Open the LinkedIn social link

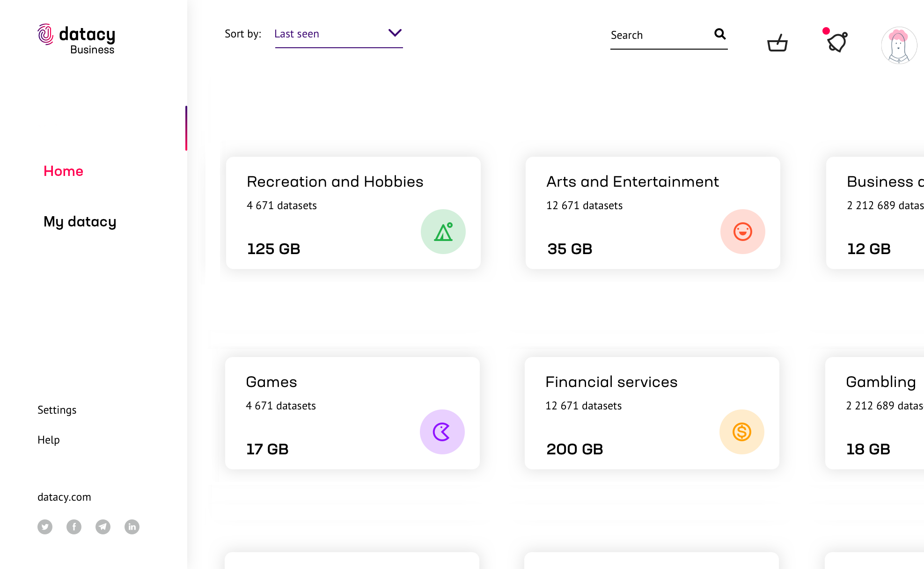point(132,527)
